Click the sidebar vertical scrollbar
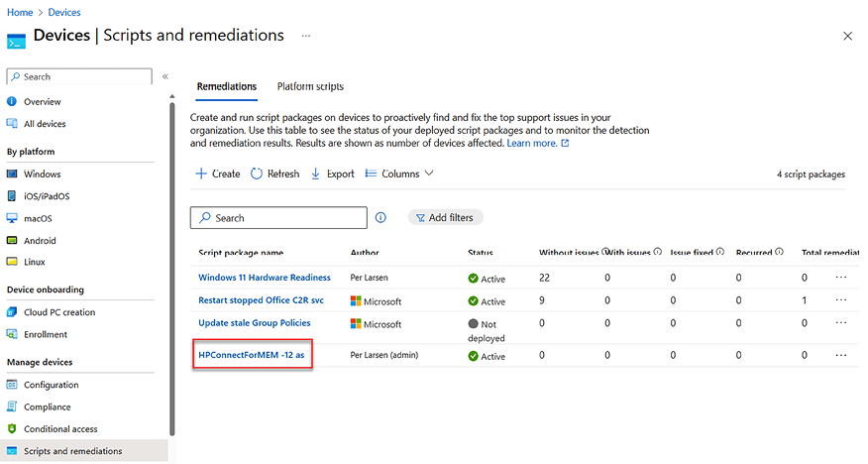The height and width of the screenshot is (464, 868). click(x=172, y=269)
